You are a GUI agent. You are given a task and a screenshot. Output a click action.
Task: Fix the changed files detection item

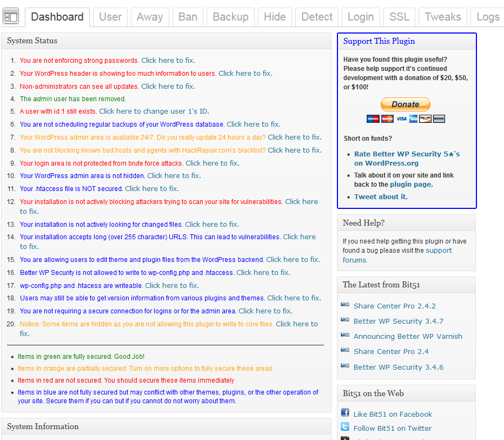(x=212, y=224)
